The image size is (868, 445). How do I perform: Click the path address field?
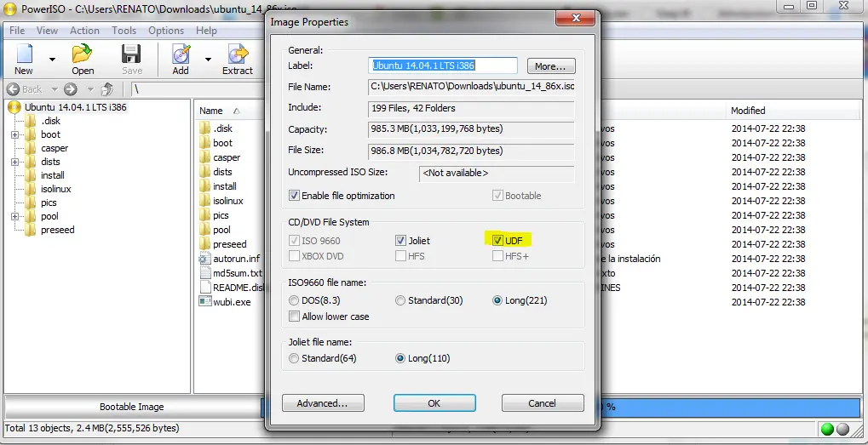click(x=197, y=89)
